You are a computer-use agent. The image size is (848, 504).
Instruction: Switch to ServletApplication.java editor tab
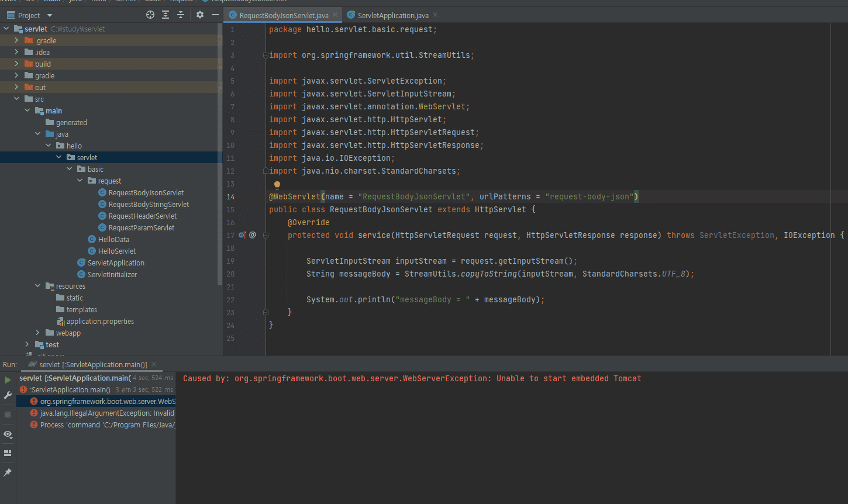(x=392, y=15)
